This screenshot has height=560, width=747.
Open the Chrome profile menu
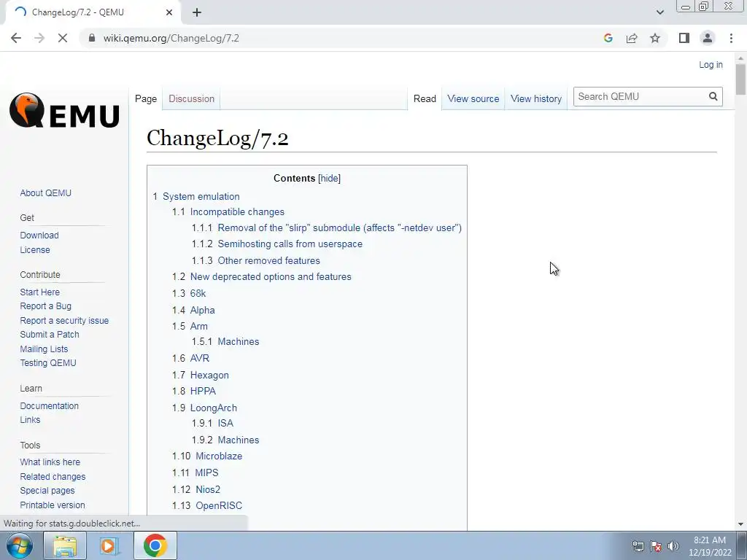point(708,38)
